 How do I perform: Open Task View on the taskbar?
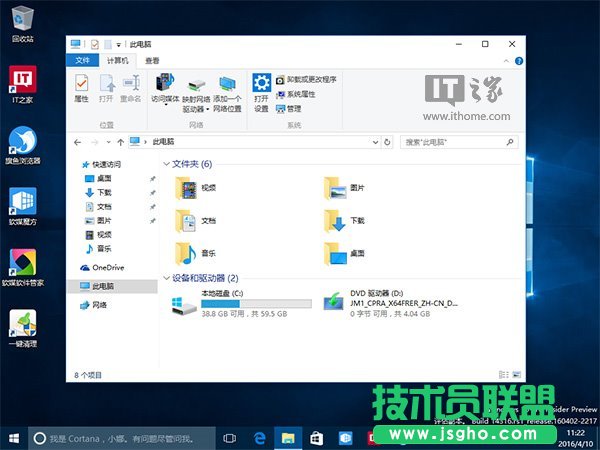(x=229, y=438)
